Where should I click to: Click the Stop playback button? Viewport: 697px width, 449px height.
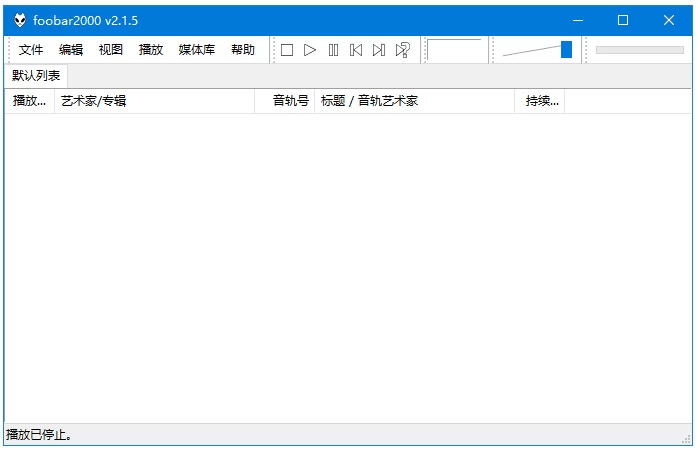click(x=287, y=50)
